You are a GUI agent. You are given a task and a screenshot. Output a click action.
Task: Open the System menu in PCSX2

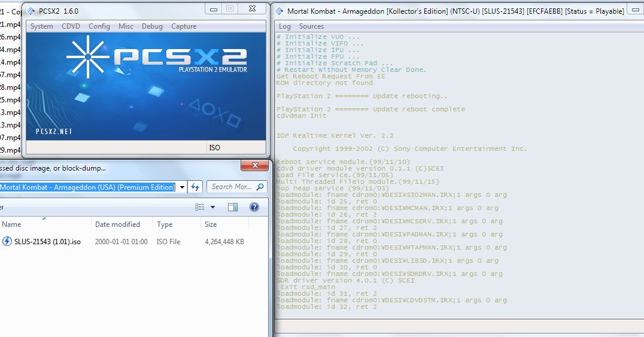(x=41, y=26)
